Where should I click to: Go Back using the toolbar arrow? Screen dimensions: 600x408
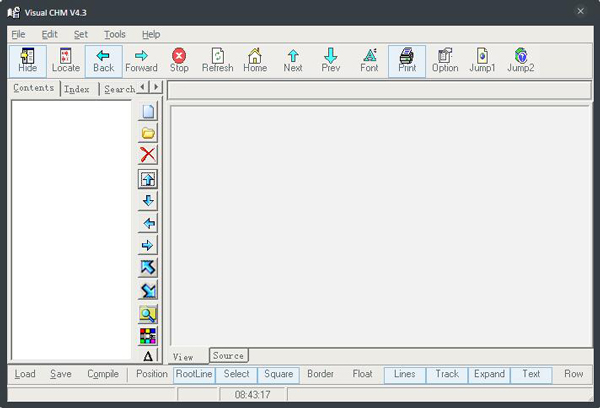104,61
